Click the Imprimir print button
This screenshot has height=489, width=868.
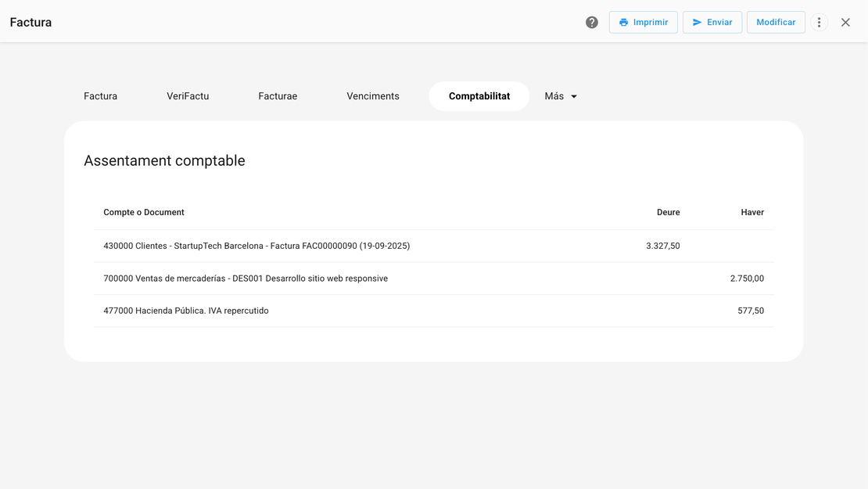(x=643, y=23)
